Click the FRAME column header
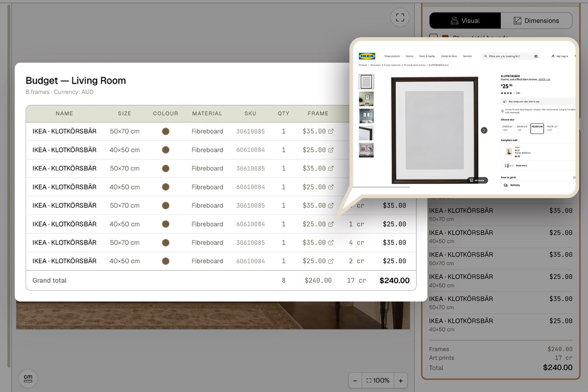Screen dimensions: 588x392 (x=318, y=113)
